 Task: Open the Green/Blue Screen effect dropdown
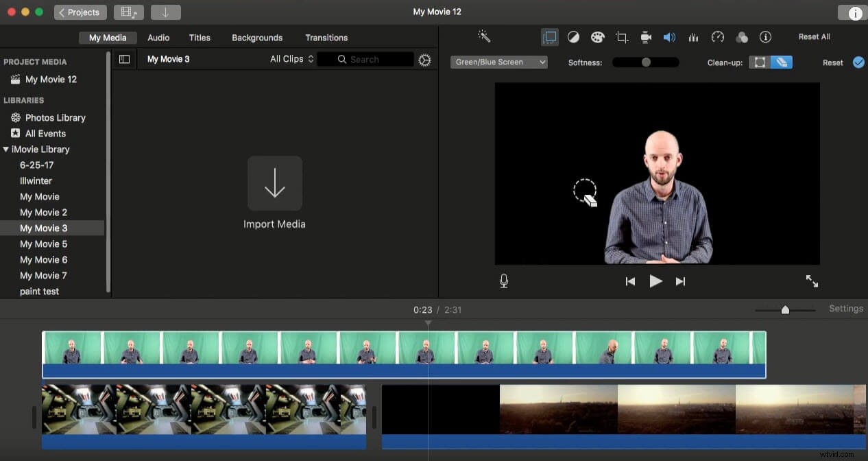[x=498, y=62]
